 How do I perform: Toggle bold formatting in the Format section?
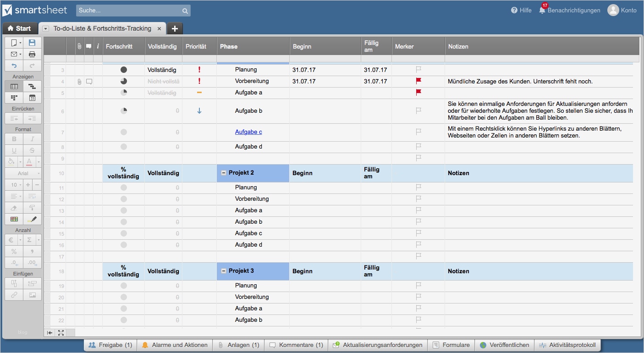[14, 138]
